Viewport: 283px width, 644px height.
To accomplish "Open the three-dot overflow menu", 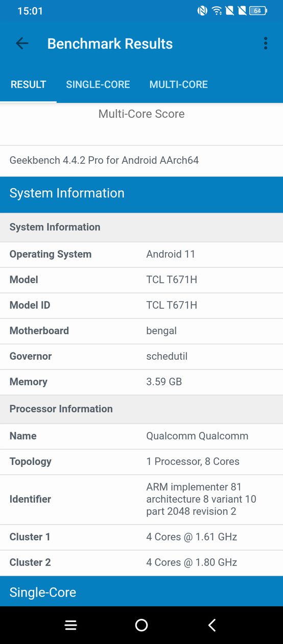I will click(266, 43).
